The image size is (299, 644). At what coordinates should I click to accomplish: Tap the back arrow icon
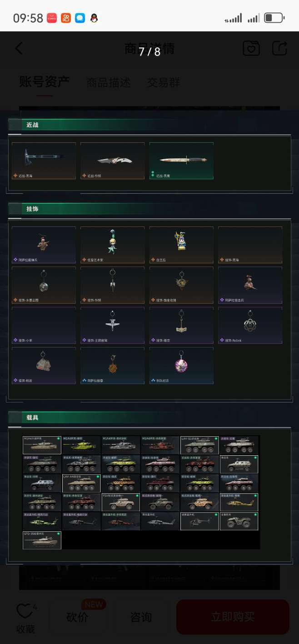(x=19, y=48)
